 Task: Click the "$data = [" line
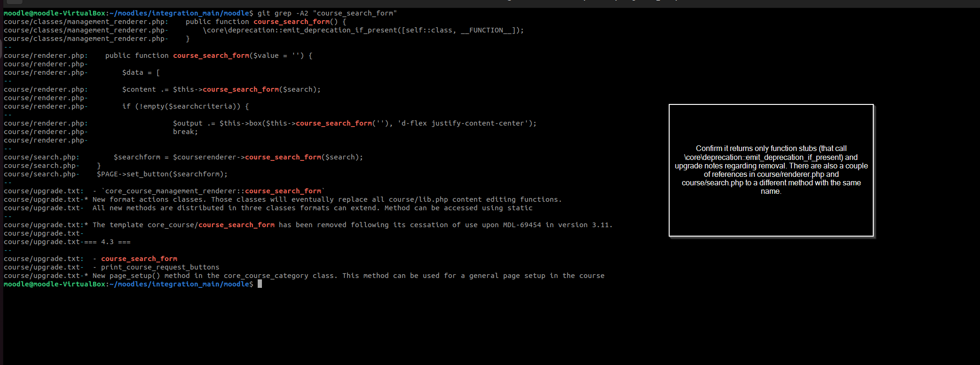141,72
